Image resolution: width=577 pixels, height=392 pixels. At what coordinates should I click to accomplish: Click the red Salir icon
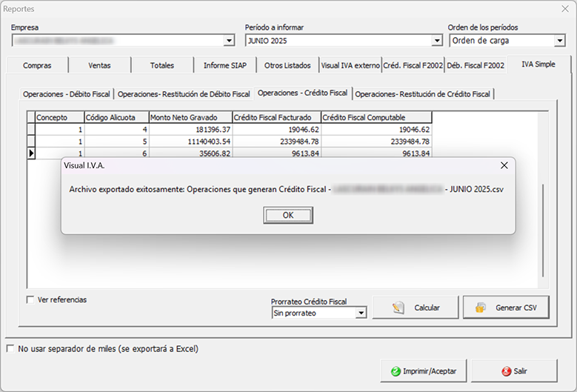tap(506, 371)
